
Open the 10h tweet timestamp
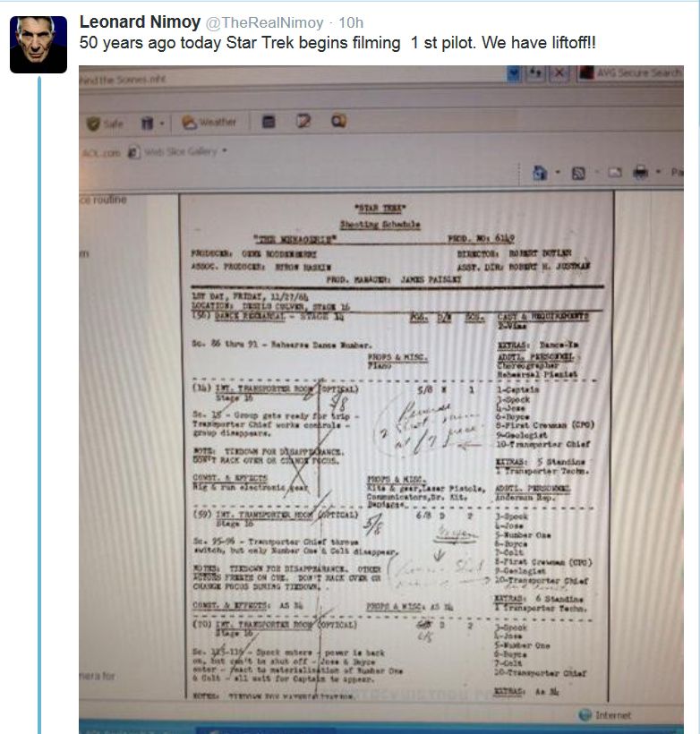coord(351,22)
